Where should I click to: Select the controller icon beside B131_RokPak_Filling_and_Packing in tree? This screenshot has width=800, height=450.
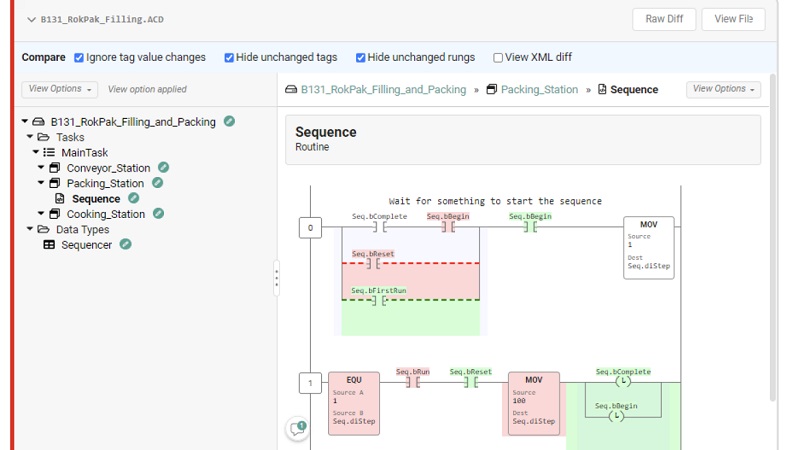coord(38,121)
